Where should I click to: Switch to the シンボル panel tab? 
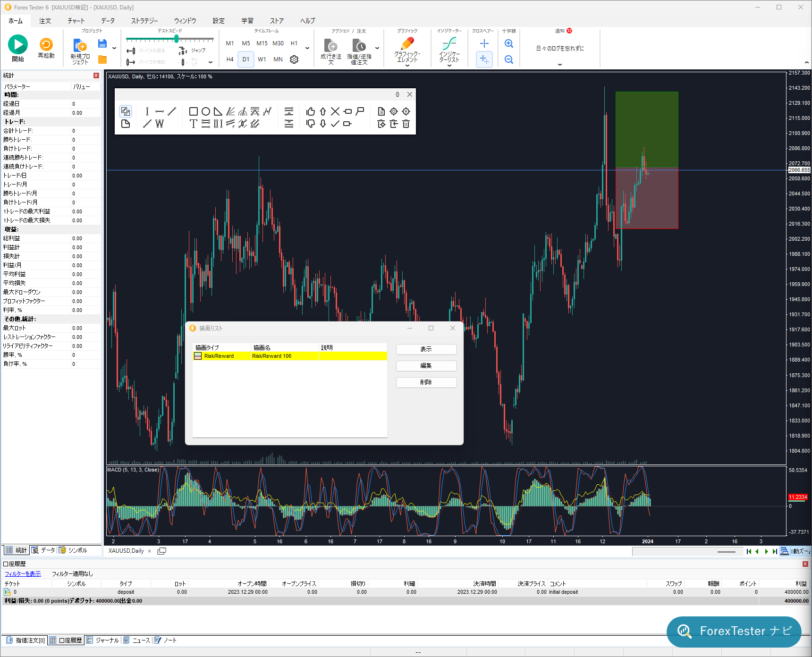click(x=73, y=550)
